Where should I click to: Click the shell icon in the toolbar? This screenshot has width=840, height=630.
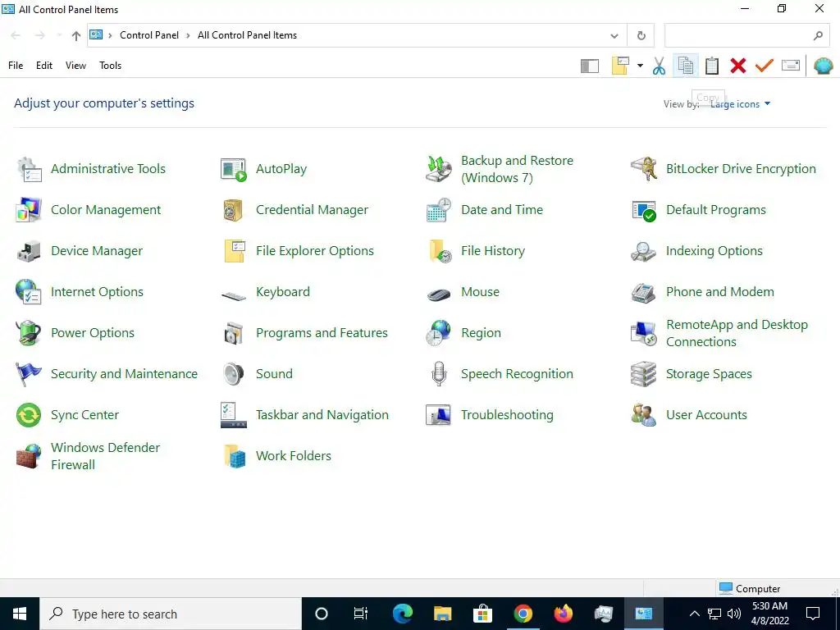pyautogui.click(x=824, y=66)
